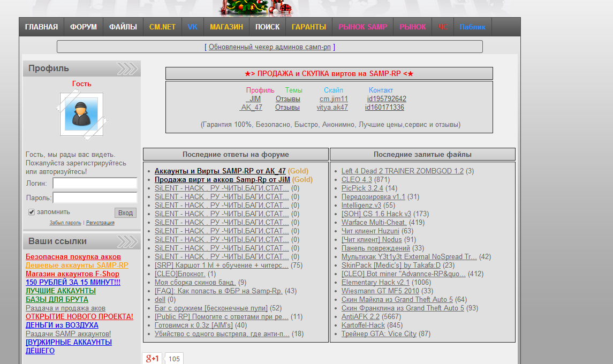Click the Магазин аккаунтов F-Shop link
Screen dimensions: 613x364
72,274
